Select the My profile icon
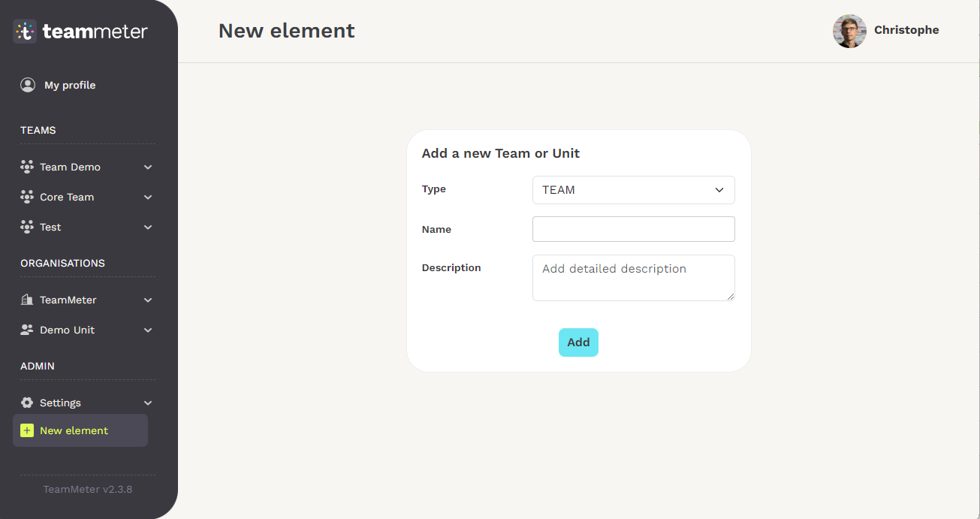Image resolution: width=980 pixels, height=519 pixels. 28,85
